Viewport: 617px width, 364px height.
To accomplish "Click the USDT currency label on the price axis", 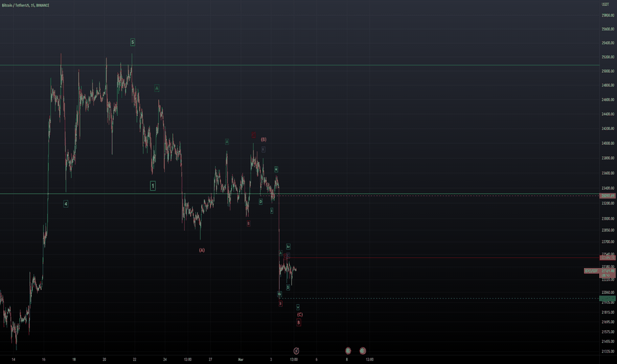I will pos(606,5).
